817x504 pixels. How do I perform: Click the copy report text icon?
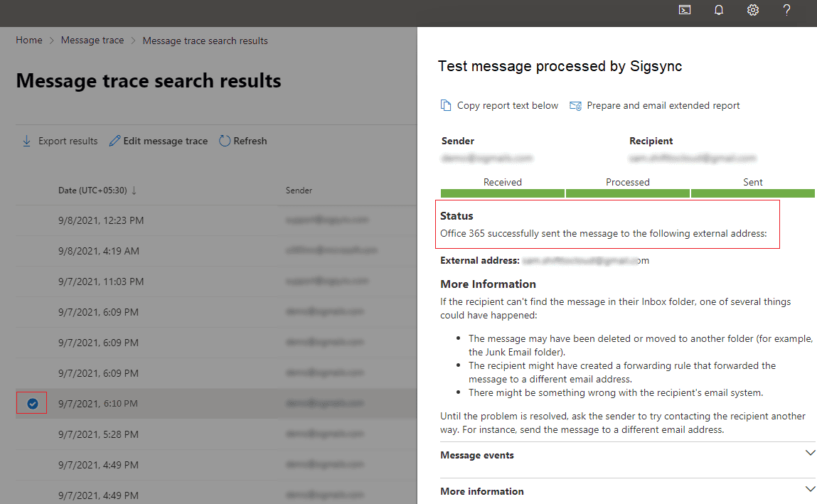point(446,105)
